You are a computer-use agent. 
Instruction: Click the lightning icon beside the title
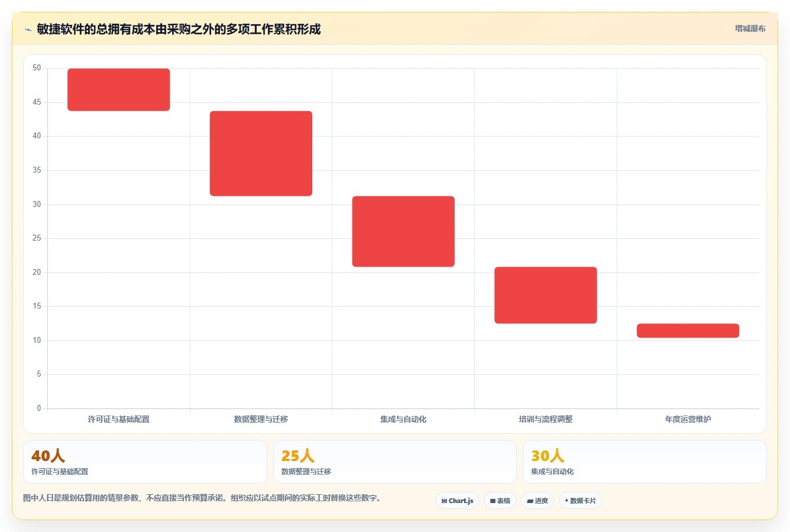tap(28, 30)
